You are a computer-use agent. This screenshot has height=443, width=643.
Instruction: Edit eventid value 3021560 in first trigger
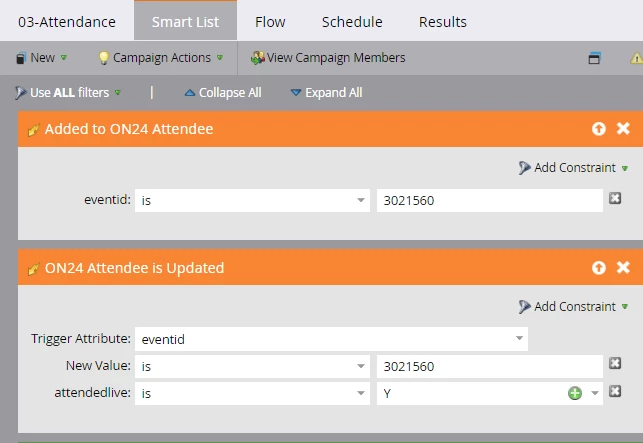point(490,200)
